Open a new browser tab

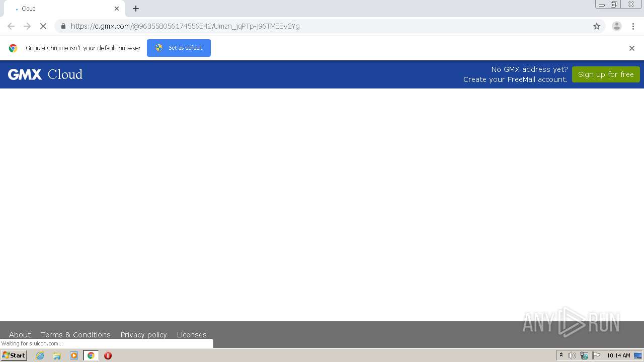pos(136,9)
